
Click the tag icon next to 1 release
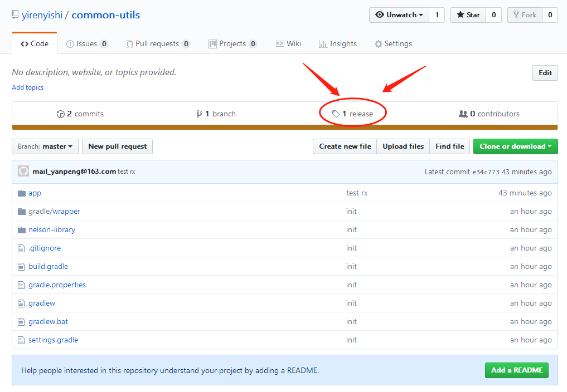coord(336,114)
